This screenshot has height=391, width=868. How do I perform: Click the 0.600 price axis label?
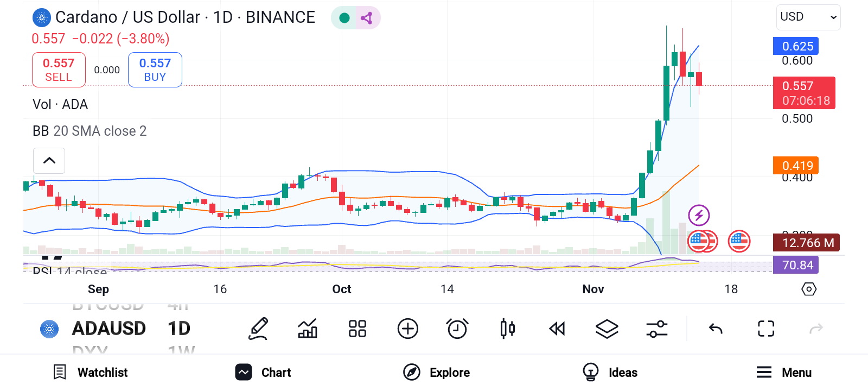coord(797,60)
